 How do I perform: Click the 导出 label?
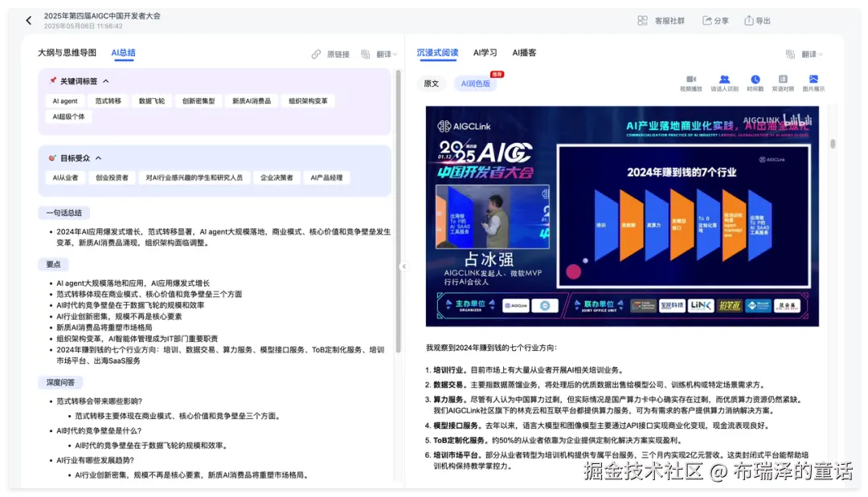pos(764,20)
